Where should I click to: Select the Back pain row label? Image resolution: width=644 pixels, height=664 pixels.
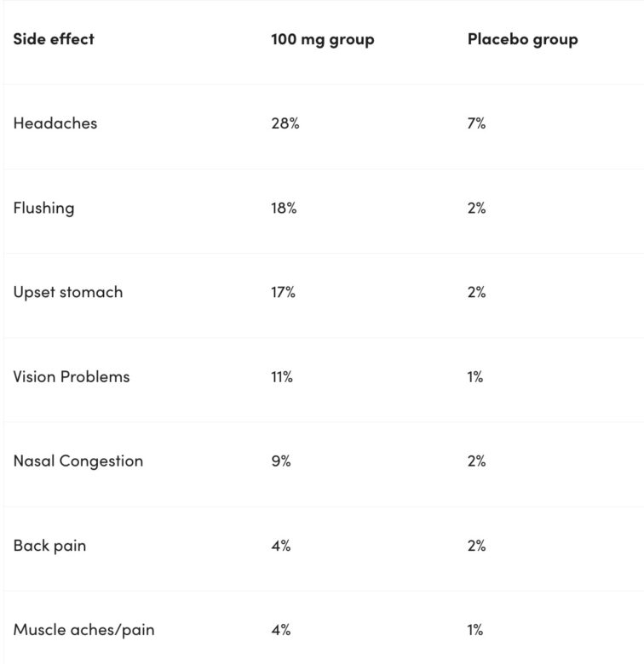(49, 546)
